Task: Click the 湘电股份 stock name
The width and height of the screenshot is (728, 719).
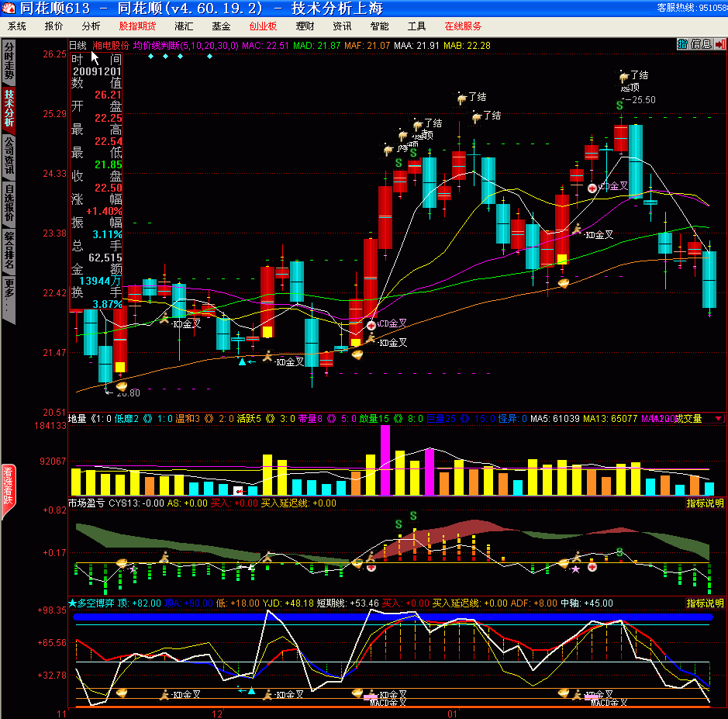Action: coord(111,46)
